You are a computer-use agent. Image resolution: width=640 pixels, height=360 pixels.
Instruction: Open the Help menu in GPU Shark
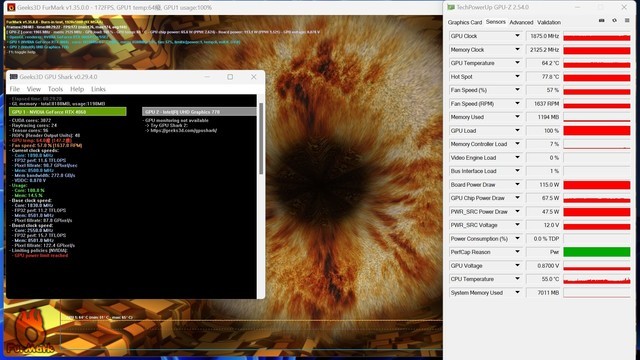[77, 89]
